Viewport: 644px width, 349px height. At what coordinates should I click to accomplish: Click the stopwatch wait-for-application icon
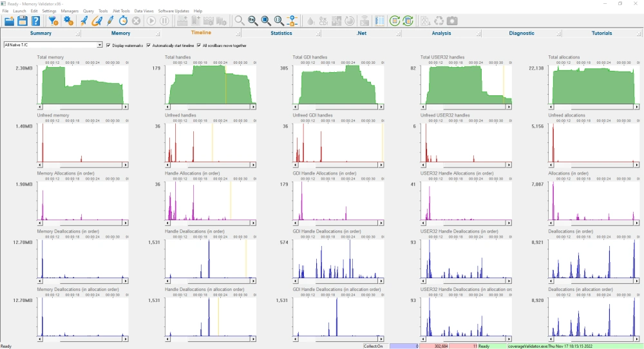click(123, 21)
